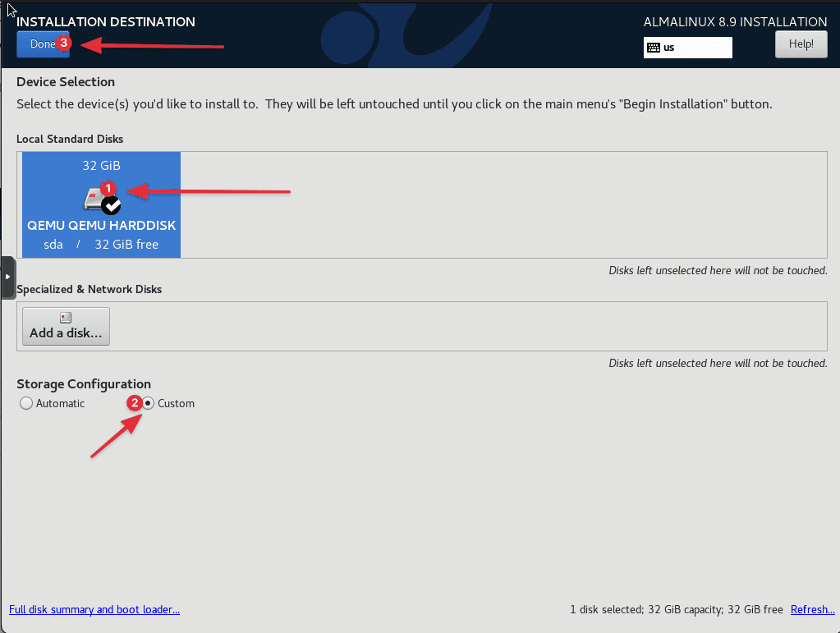Expand the side panel arrow on left edge
Screen dimensions: 840x633
7,278
